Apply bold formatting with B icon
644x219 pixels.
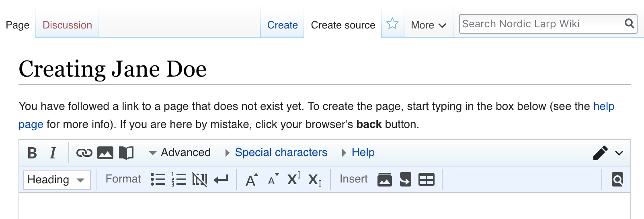tap(32, 153)
